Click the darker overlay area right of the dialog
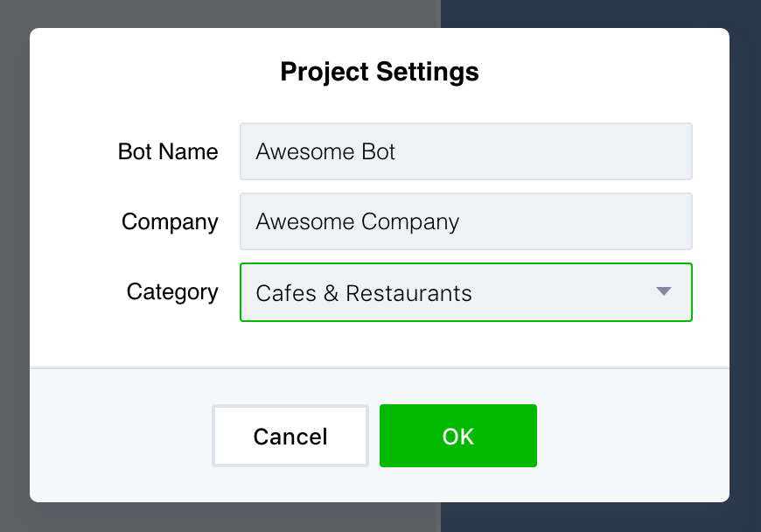761x532 pixels. click(x=745, y=262)
